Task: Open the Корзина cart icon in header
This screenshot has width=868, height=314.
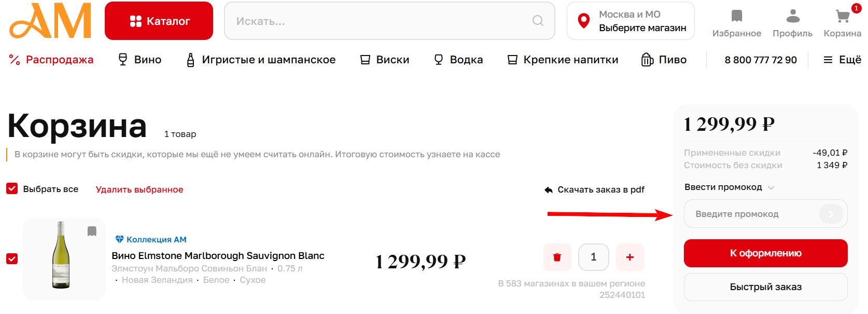Action: 843,17
